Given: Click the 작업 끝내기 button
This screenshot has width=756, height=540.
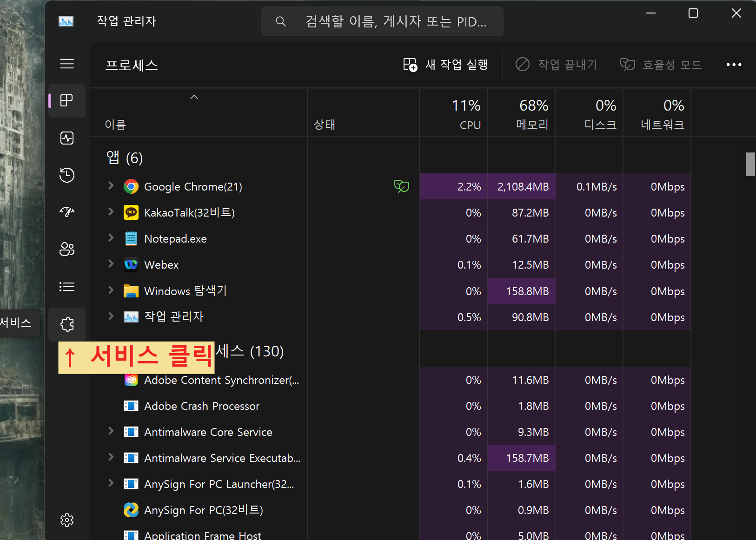Looking at the screenshot, I should coord(556,65).
